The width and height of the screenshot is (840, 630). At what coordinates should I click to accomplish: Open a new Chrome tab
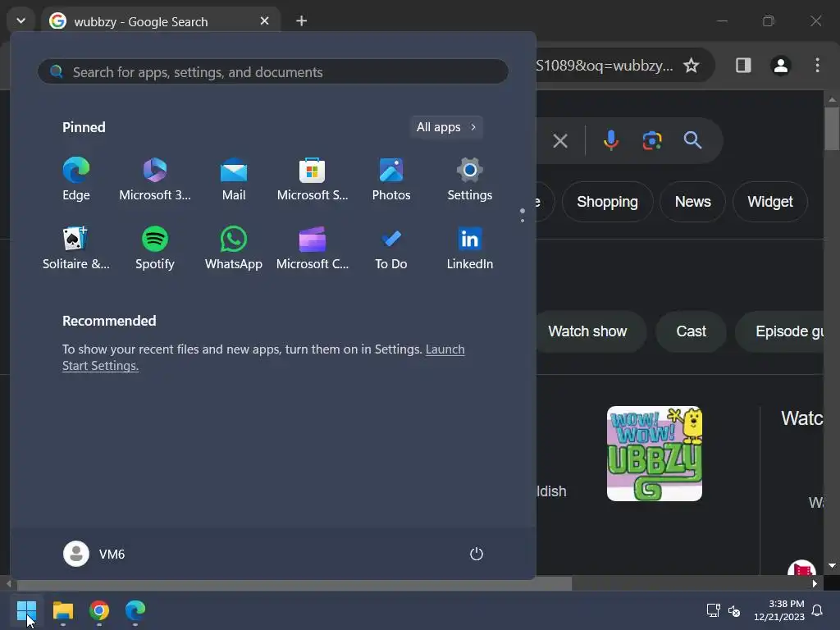pos(302,21)
